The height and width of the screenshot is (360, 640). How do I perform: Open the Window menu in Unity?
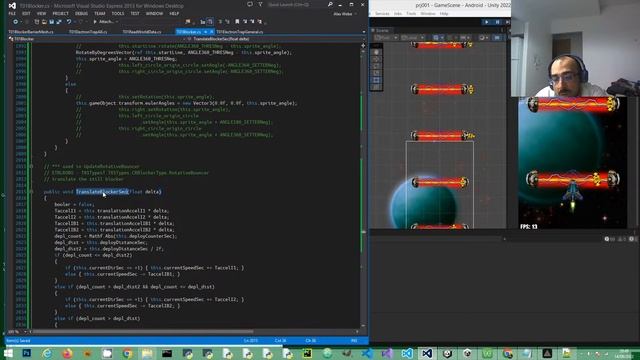click(x=428, y=13)
